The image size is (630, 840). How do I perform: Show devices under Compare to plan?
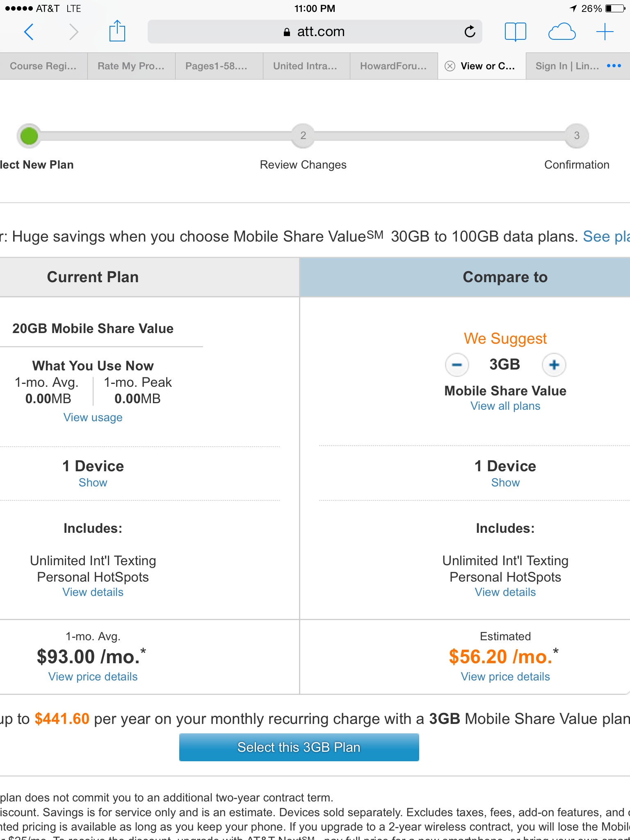[505, 483]
